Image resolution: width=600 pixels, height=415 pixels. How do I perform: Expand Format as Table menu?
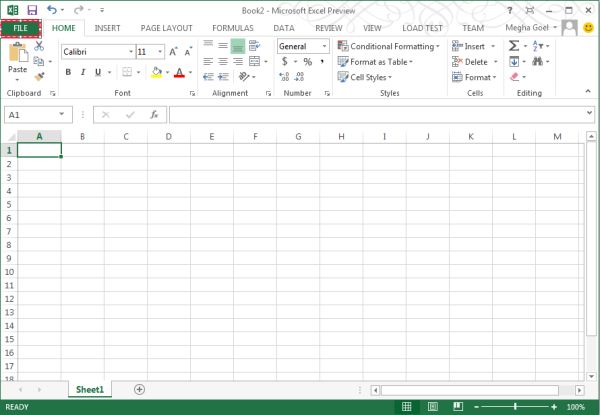[375, 62]
